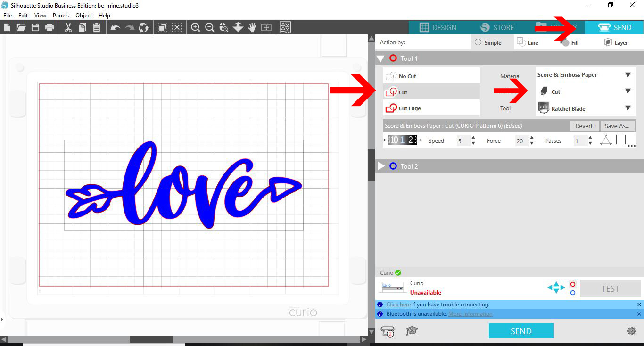Screen dimensions: 644x346
Task: Click the Print icon in the toolbar
Action: (x=50, y=27)
